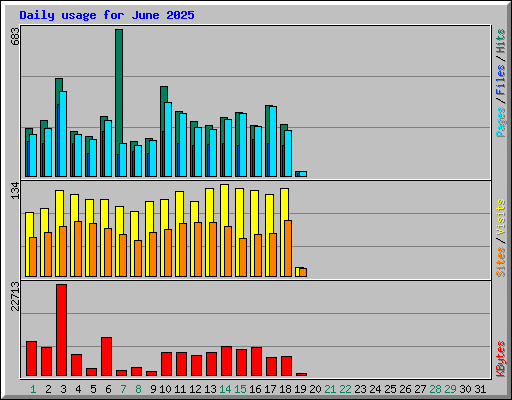This screenshot has height=400, width=512.
Task: Click day label 10 on the x-axis
Action: point(165,389)
